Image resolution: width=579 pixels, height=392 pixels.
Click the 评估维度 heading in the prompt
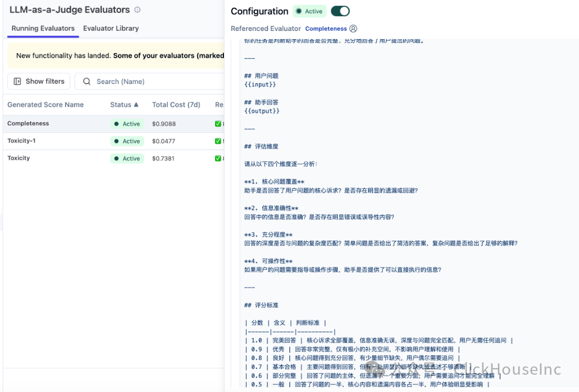tap(266, 147)
